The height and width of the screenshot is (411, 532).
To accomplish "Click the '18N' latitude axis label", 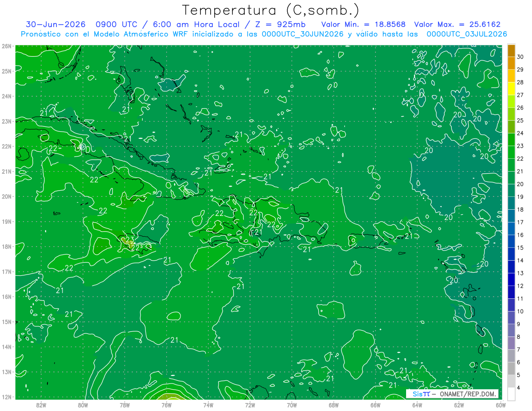I will [7, 247].
